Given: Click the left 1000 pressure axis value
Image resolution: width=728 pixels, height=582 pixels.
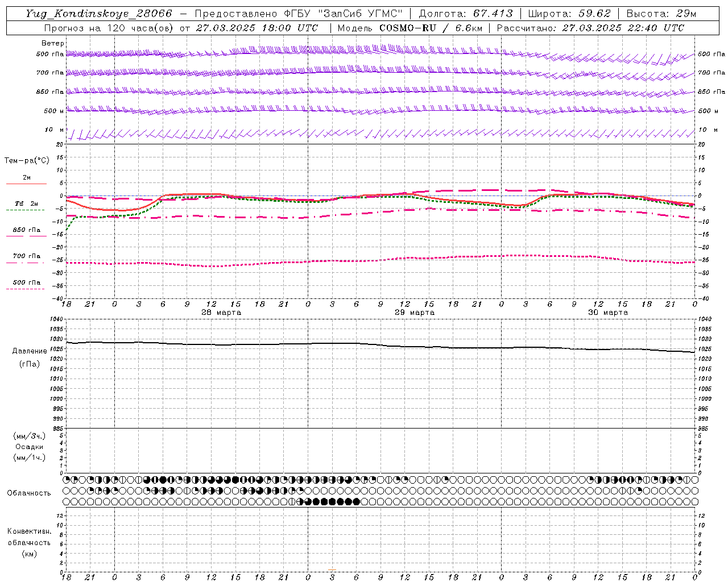Looking at the screenshot, I should [56, 399].
